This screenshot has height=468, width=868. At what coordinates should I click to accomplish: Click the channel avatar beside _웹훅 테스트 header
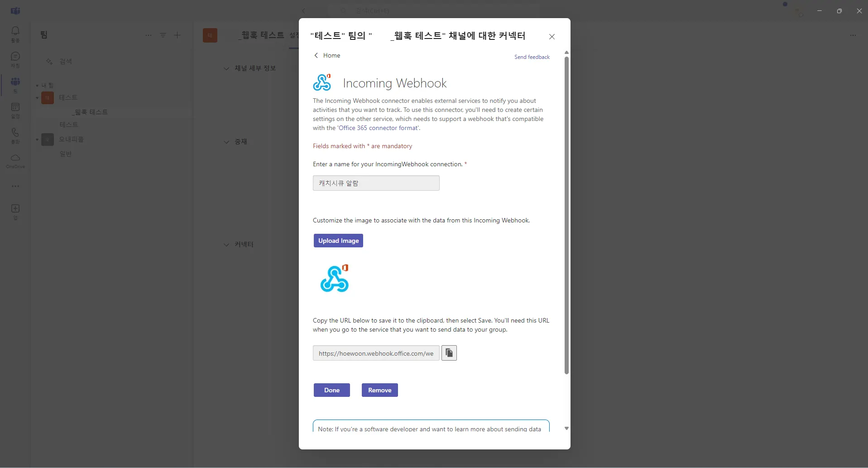(x=210, y=35)
